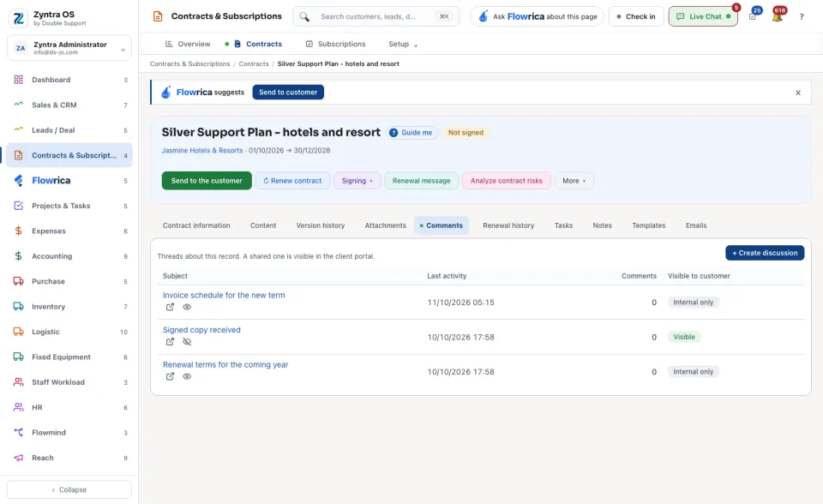The width and height of the screenshot is (823, 504).
Task: Click Contracts breadcrumb link
Action: (254, 64)
